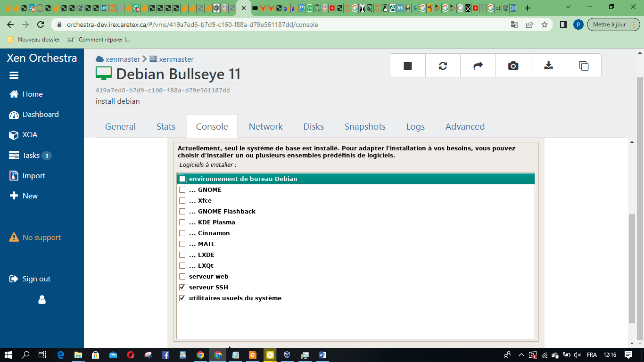Open Tasks in the sidebar
The width and height of the screenshot is (644, 362).
(30, 155)
